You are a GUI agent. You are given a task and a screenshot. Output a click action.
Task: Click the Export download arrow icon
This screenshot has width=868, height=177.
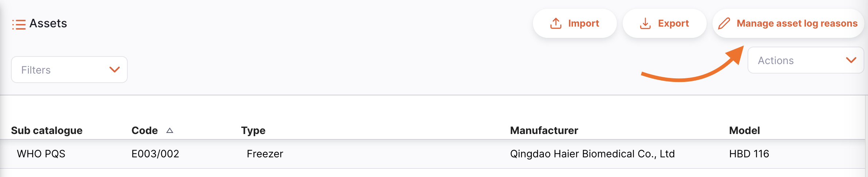coord(645,23)
